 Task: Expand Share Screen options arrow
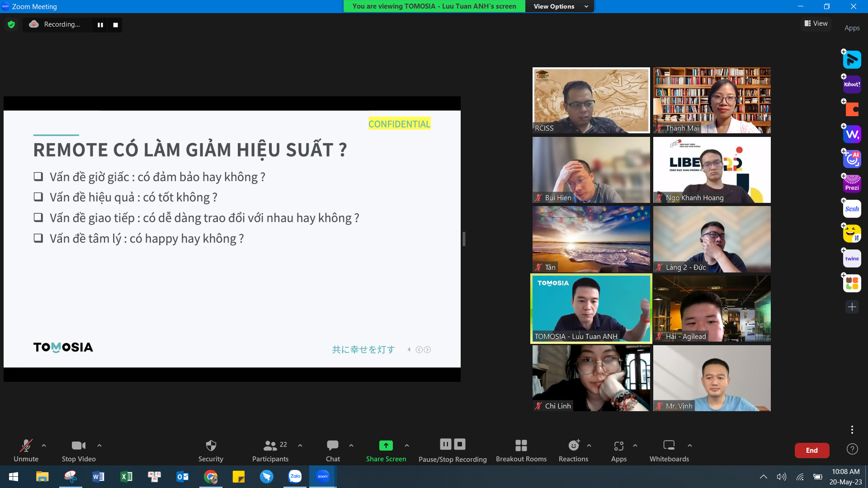407,446
